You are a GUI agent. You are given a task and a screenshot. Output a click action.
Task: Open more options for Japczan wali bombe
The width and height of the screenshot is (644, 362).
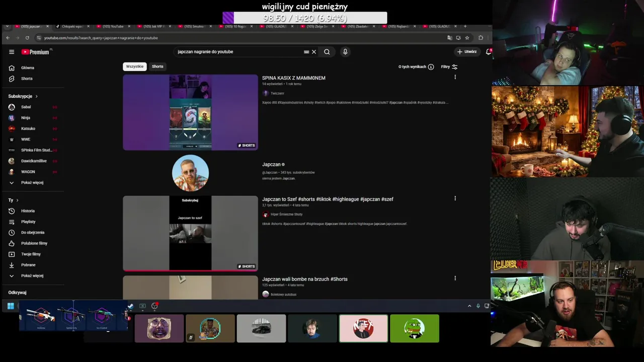[455, 278]
